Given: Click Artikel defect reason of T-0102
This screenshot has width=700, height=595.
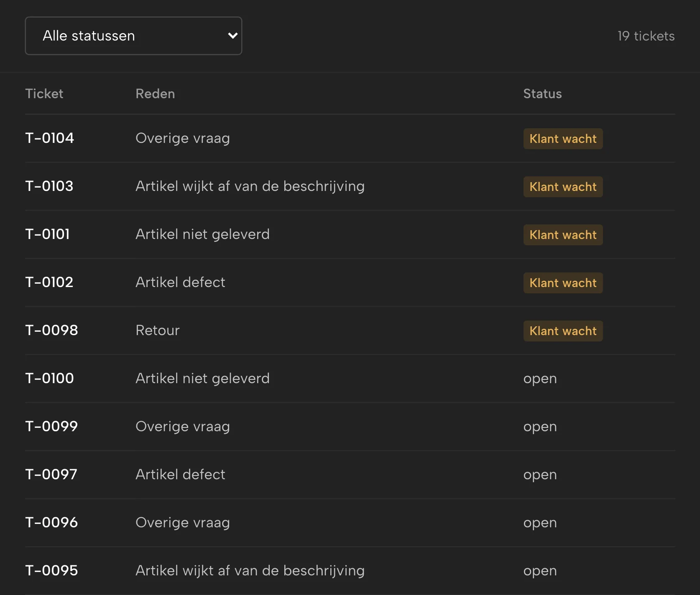Looking at the screenshot, I should [180, 282].
